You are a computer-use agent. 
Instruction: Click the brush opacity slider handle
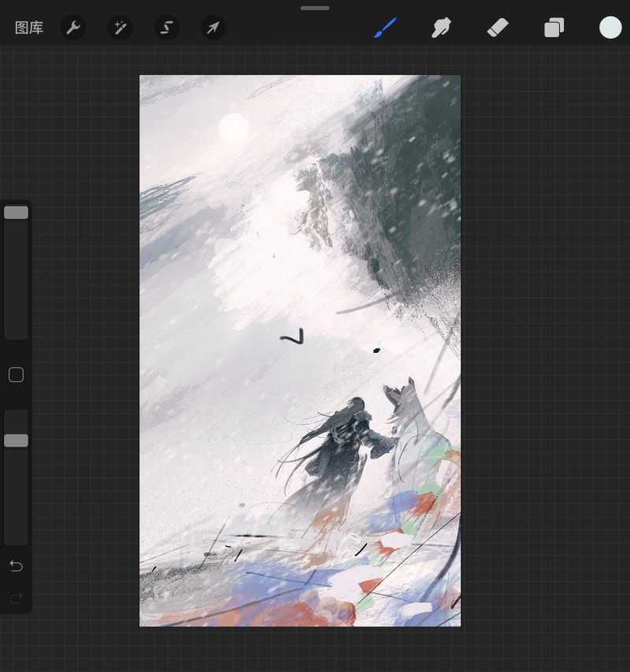coord(17,440)
